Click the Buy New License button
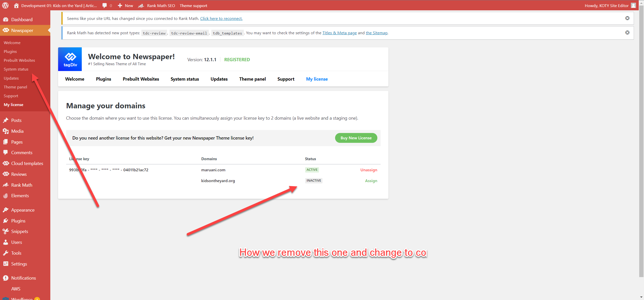The image size is (644, 300). pos(356,138)
